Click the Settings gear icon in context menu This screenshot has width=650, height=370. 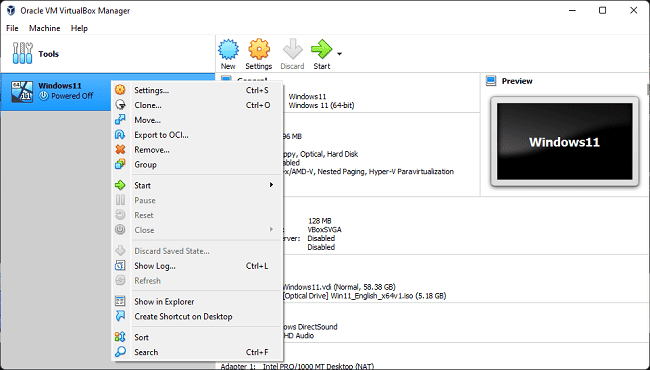pyautogui.click(x=120, y=90)
